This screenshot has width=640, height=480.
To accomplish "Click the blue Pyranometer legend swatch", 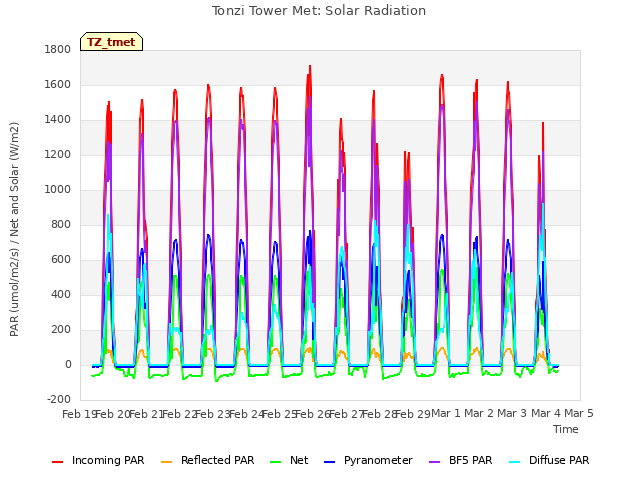I will pos(329,462).
